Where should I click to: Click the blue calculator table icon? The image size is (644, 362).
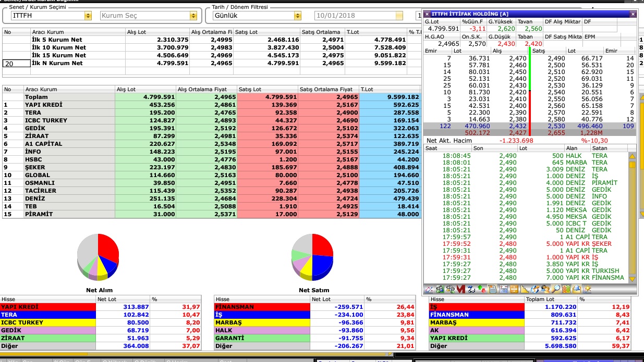(504, 289)
